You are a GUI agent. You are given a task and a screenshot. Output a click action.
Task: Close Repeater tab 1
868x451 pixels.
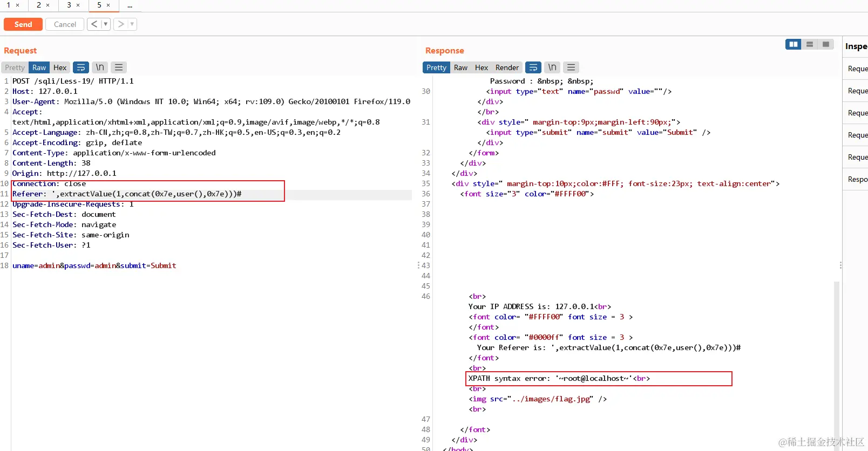tap(18, 5)
